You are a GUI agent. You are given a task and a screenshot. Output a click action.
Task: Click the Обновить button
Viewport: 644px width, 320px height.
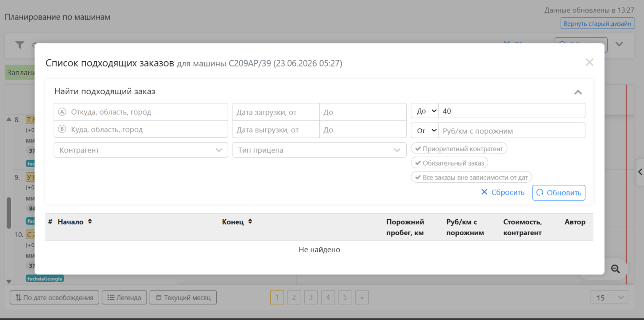pyautogui.click(x=559, y=193)
